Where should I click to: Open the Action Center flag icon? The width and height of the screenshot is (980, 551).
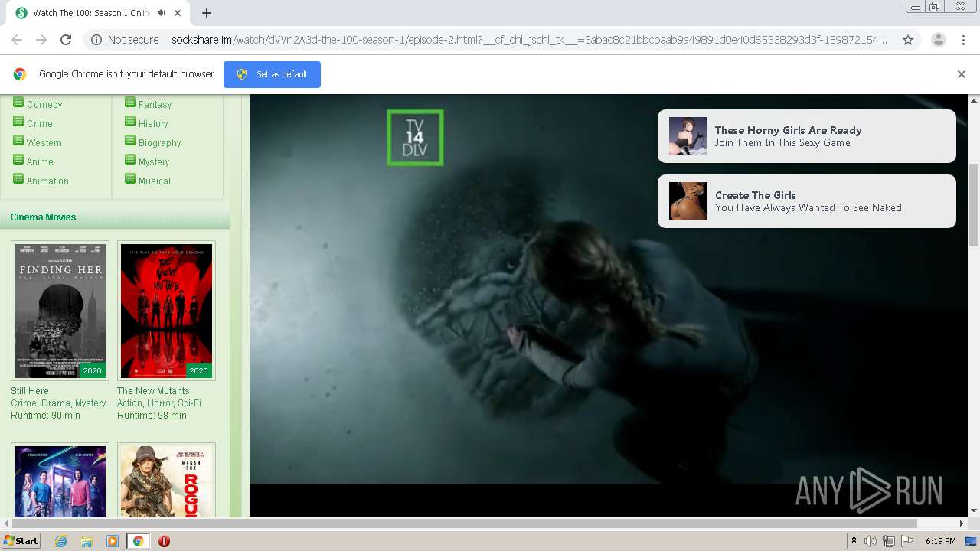tap(907, 541)
